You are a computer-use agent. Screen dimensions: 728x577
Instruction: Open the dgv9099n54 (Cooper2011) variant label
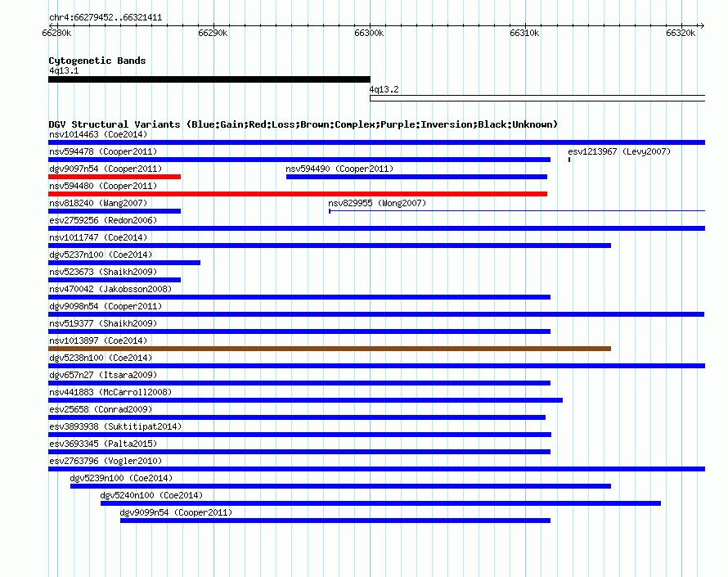pos(176,512)
